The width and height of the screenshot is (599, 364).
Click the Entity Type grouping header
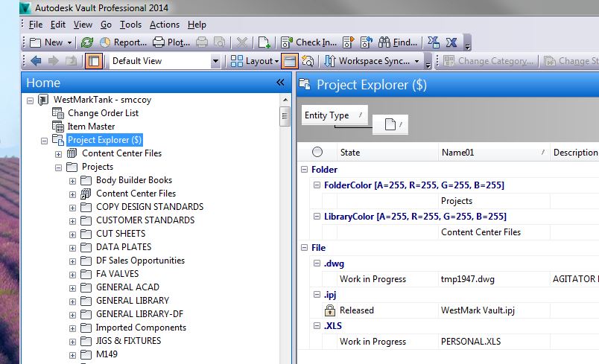tap(335, 115)
